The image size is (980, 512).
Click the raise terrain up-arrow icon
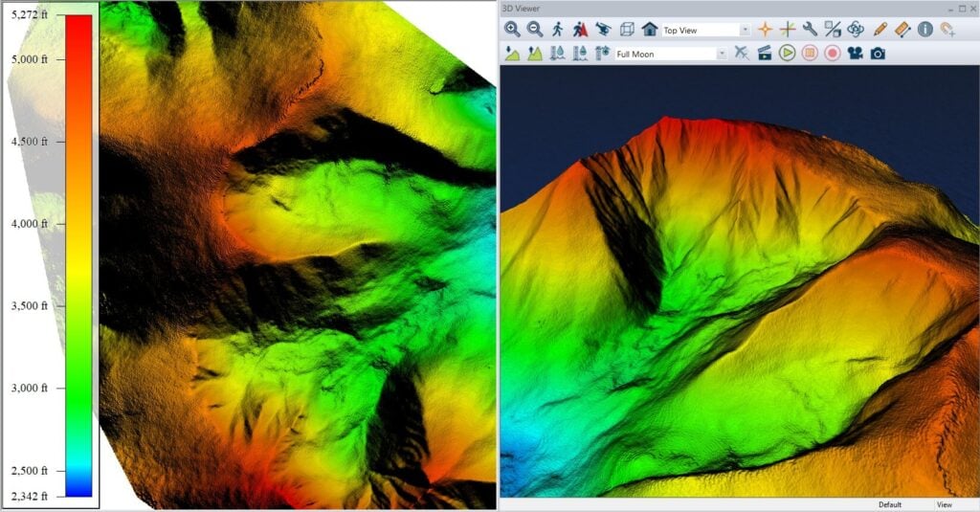535,54
